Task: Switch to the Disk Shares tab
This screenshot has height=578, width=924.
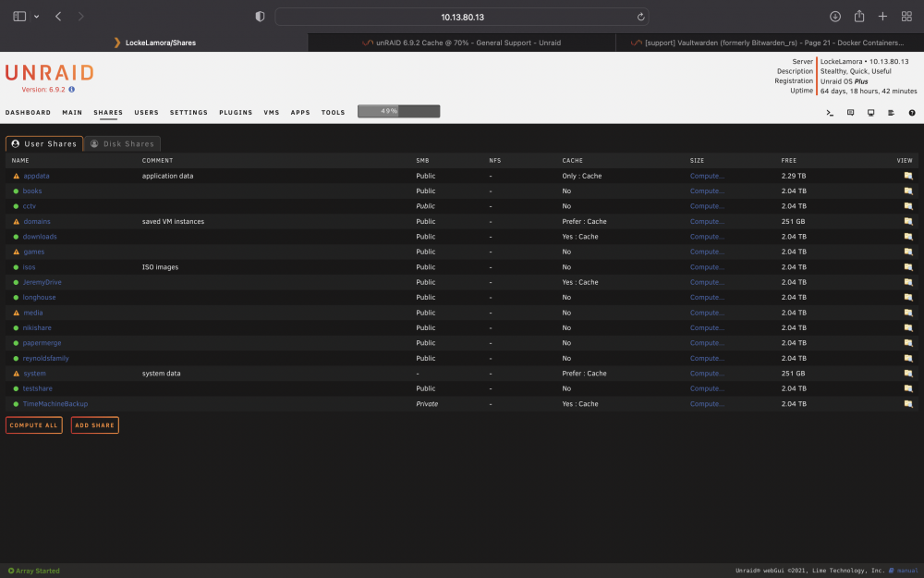Action: tap(123, 144)
